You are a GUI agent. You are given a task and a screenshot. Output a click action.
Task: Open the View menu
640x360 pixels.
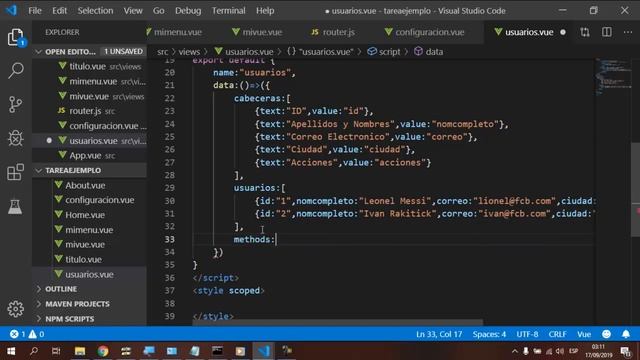(x=133, y=11)
